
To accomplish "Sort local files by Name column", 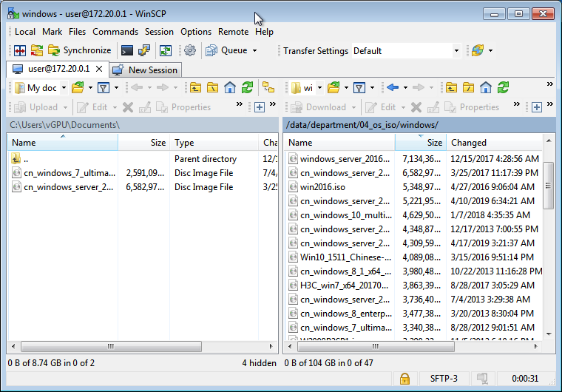I will (x=63, y=143).
